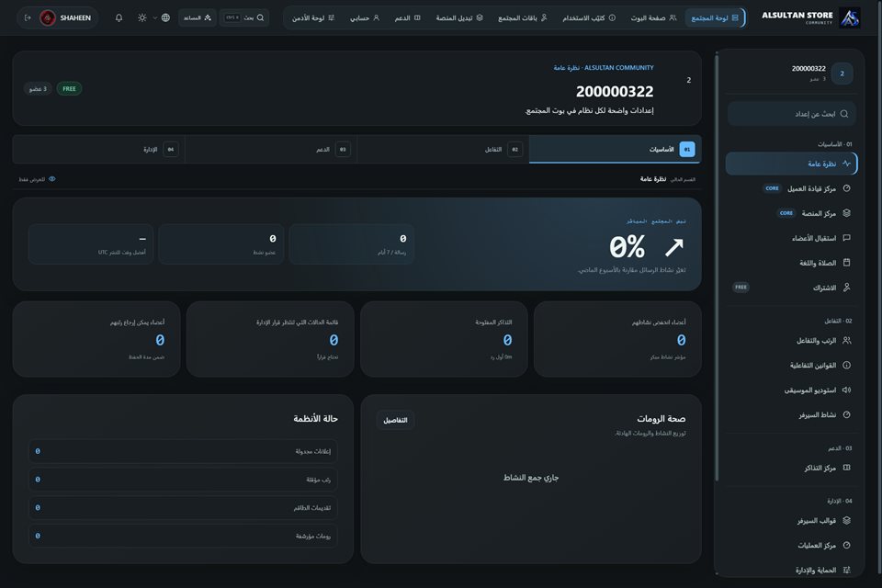
Task: Click the استوديو الموسيقى speaker icon
Action: [x=846, y=390]
